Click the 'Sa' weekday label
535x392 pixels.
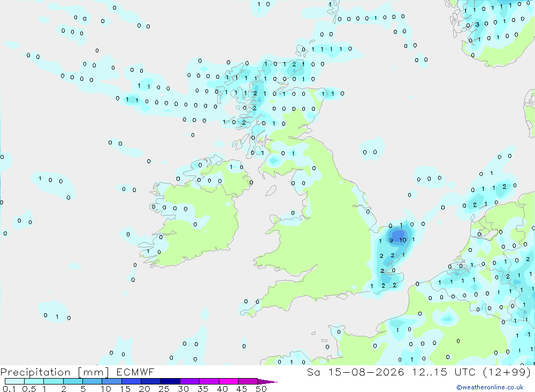pyautogui.click(x=313, y=372)
